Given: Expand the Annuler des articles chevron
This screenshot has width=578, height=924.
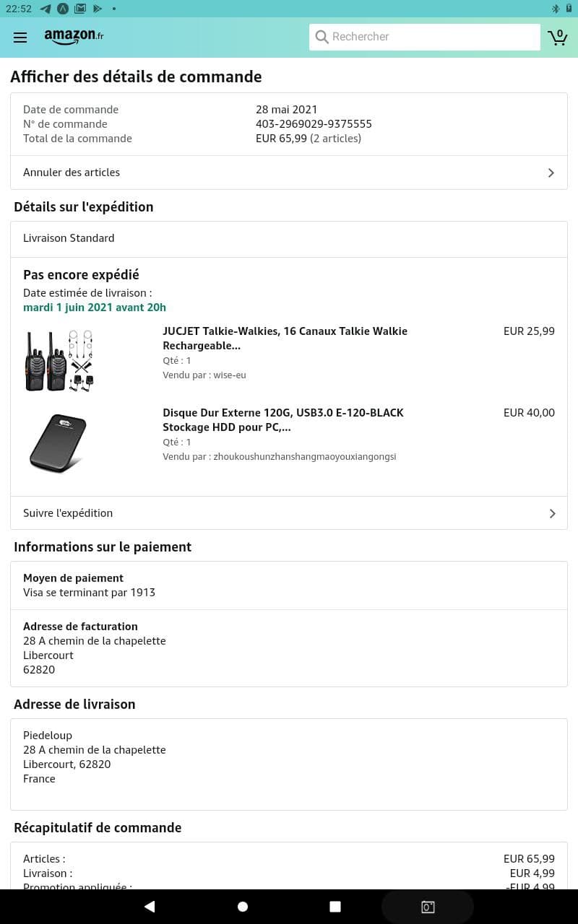Looking at the screenshot, I should pos(551,173).
